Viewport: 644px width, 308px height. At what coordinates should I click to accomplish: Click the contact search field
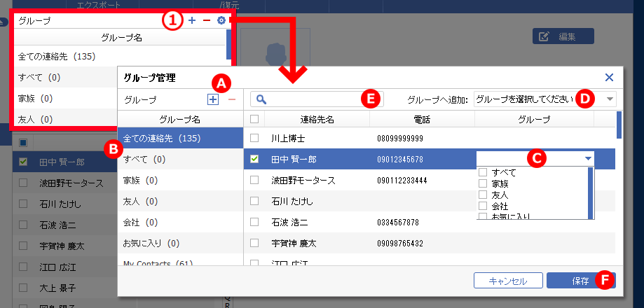click(317, 99)
